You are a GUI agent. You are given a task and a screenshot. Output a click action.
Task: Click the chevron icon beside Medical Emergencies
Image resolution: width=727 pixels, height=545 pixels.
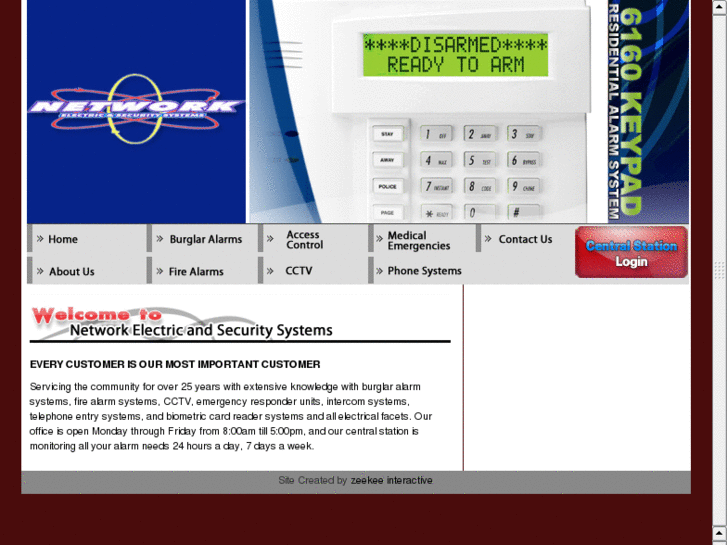click(379, 239)
